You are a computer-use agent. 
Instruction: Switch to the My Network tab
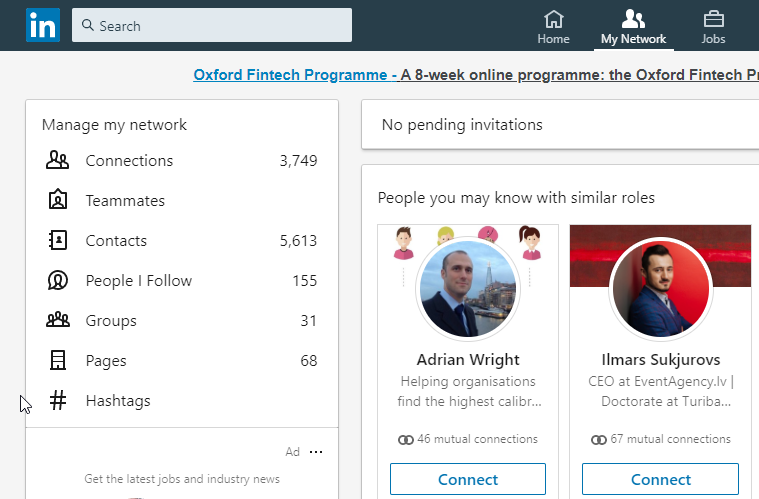633,27
